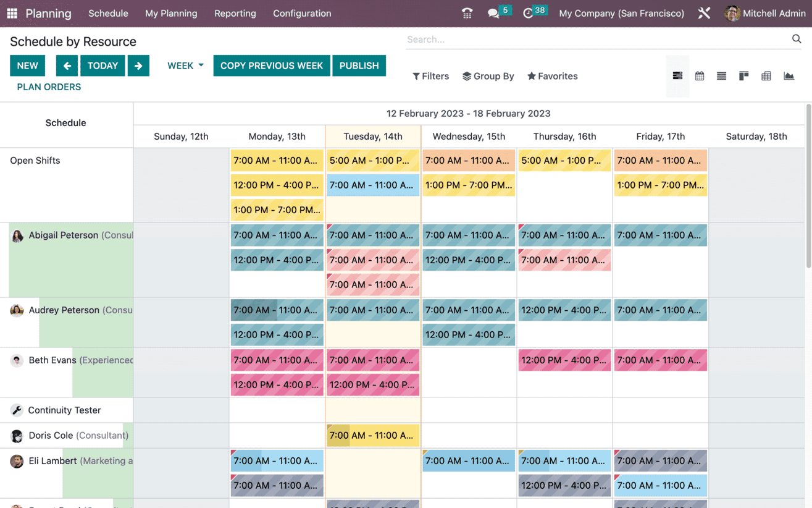Switch to the Graph view
This screenshot has width=812, height=508.
click(789, 75)
